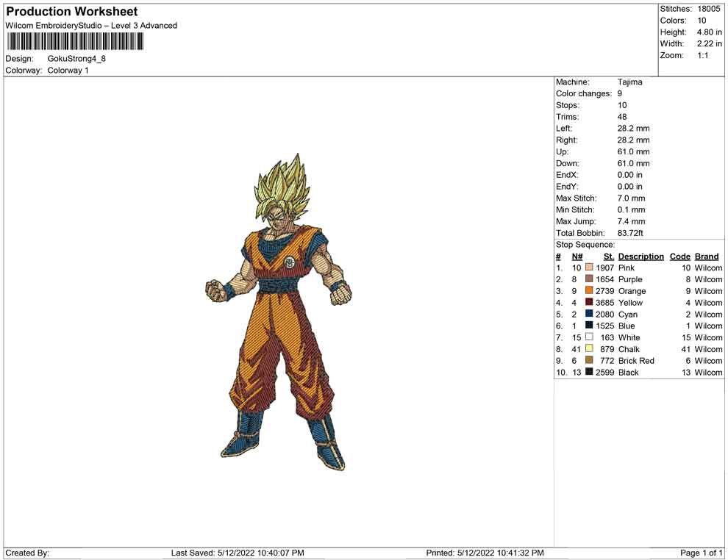Click the Colorway 1 value
728x560 pixels.
68,71
